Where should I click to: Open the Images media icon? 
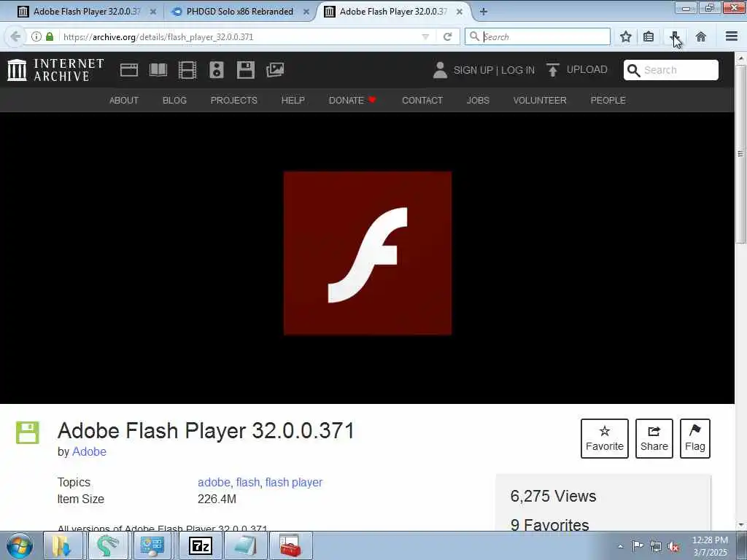coord(275,70)
